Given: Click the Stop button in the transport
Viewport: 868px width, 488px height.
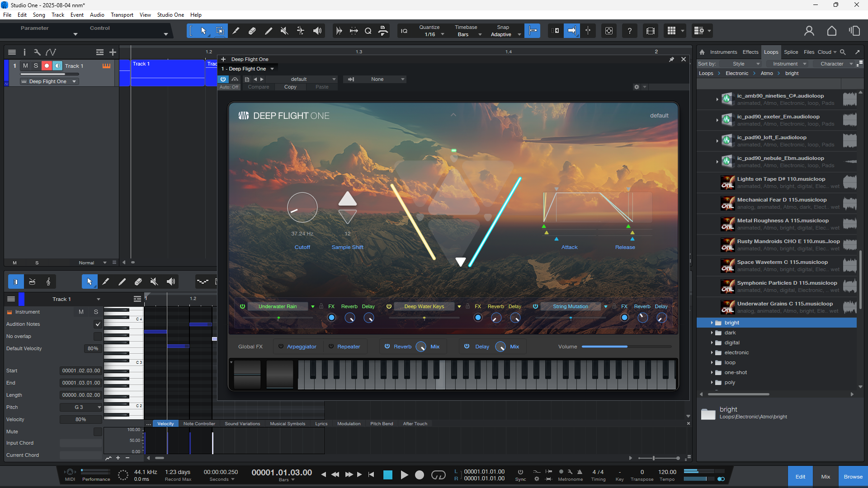Looking at the screenshot, I should point(388,475).
